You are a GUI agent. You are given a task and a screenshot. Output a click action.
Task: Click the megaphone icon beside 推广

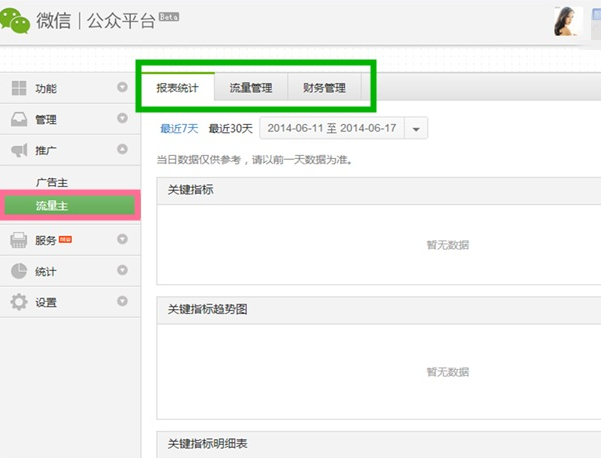(x=19, y=150)
